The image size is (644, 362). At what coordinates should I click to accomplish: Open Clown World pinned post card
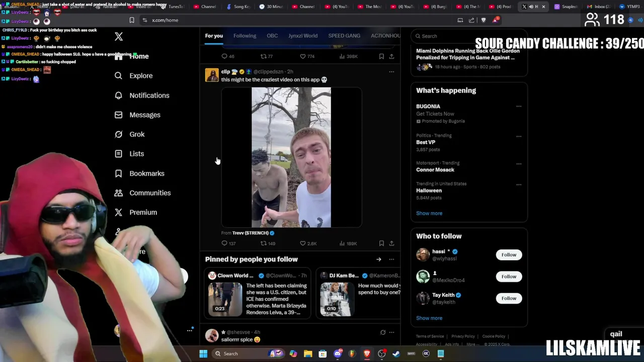(258, 294)
